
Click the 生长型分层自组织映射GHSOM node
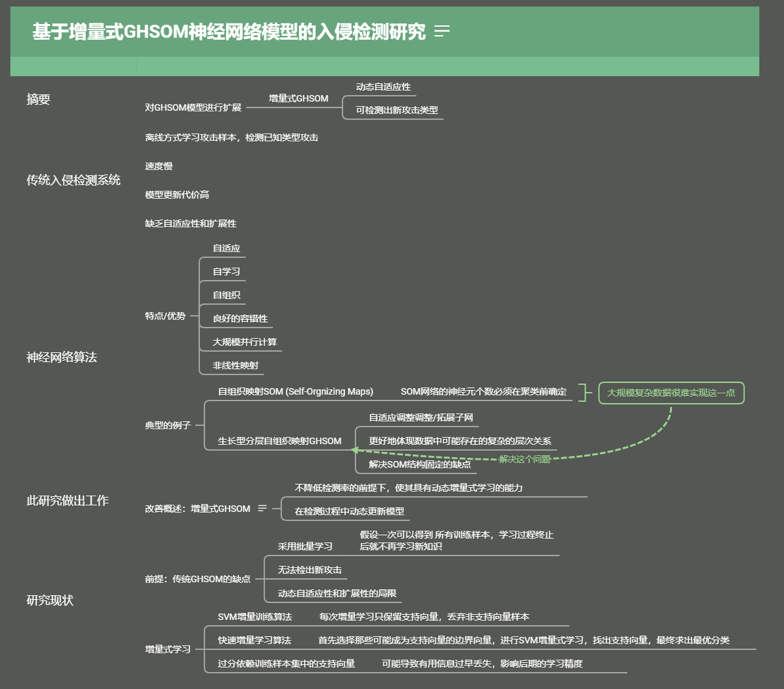pyautogui.click(x=279, y=441)
